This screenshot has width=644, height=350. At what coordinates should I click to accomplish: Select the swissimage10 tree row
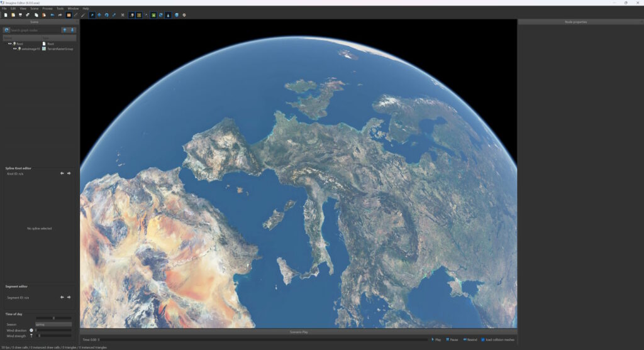40,48
